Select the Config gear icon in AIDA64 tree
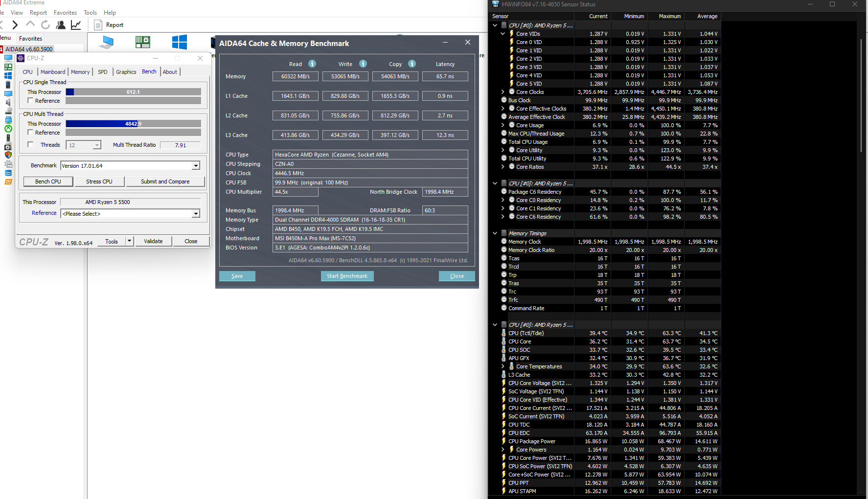 (x=8, y=164)
